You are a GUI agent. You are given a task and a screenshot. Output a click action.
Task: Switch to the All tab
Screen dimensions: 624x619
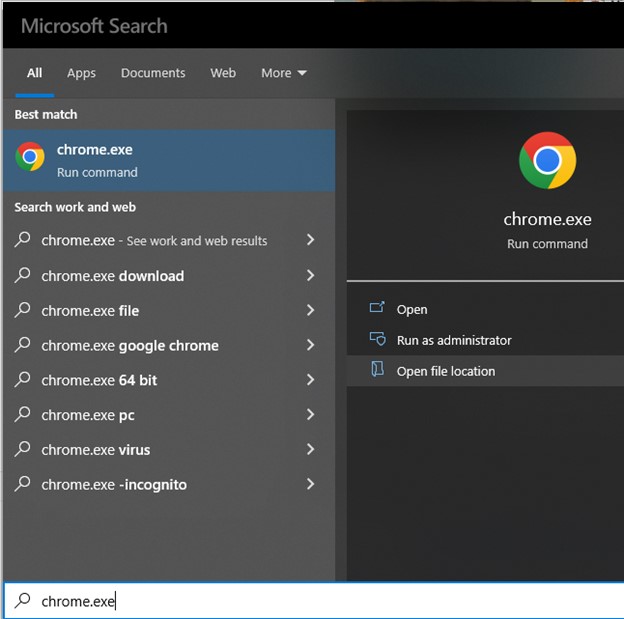point(35,73)
